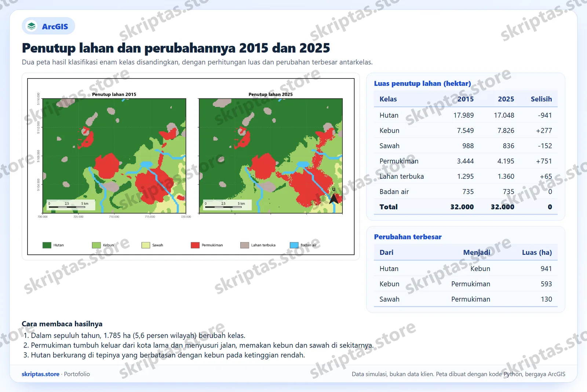The height and width of the screenshot is (392, 587).
Task: Click the Total row label
Action: [389, 207]
